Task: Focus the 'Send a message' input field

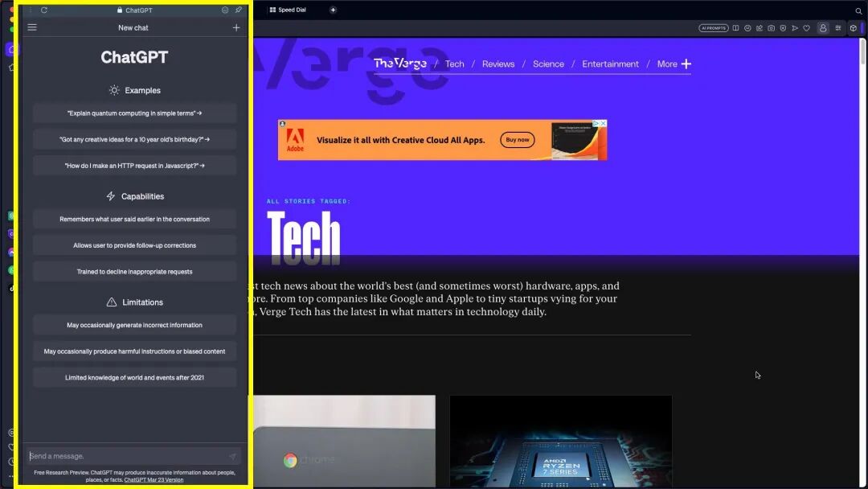Action: [x=133, y=456]
